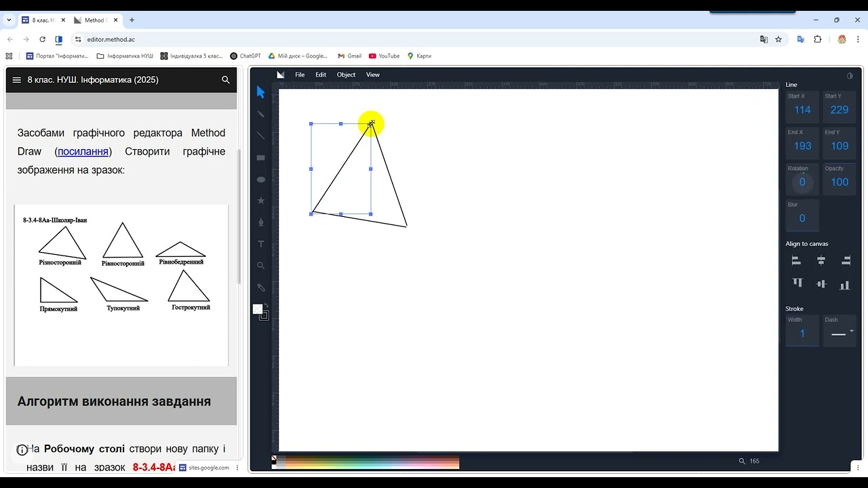Bookmark this page with star

coord(778,39)
